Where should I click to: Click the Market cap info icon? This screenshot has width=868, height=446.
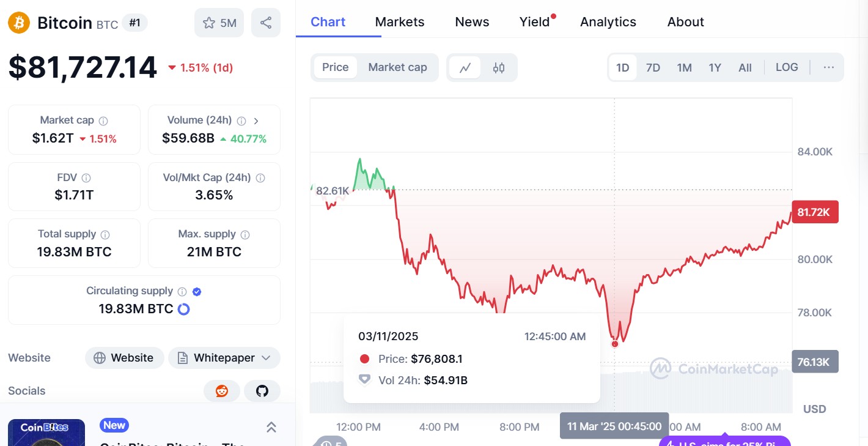click(103, 121)
